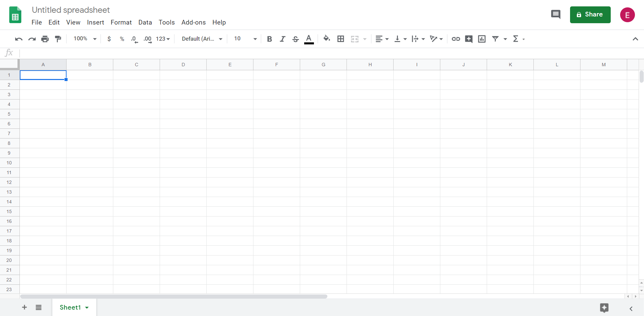Screen dimensions: 644x316
Task: Open the Data menu
Action: coord(145,22)
